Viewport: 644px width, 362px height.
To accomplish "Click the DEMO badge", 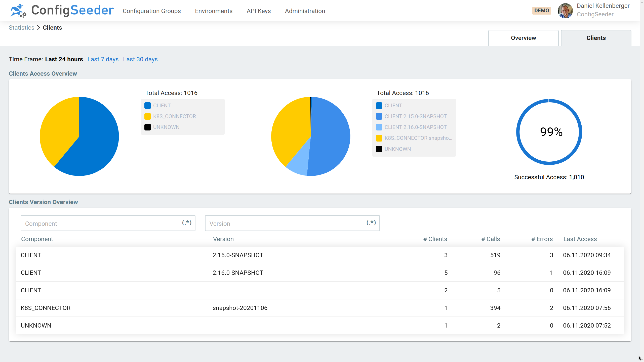I will (x=542, y=10).
